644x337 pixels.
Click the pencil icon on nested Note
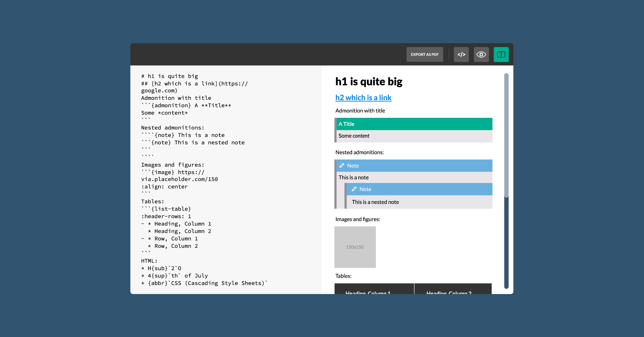[x=354, y=189]
